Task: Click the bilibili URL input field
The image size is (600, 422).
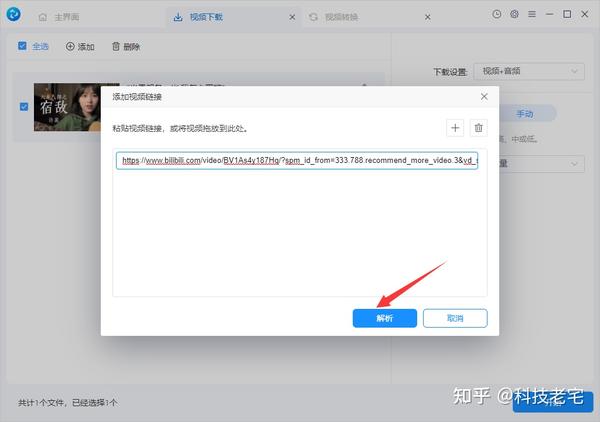Action: pos(297,160)
